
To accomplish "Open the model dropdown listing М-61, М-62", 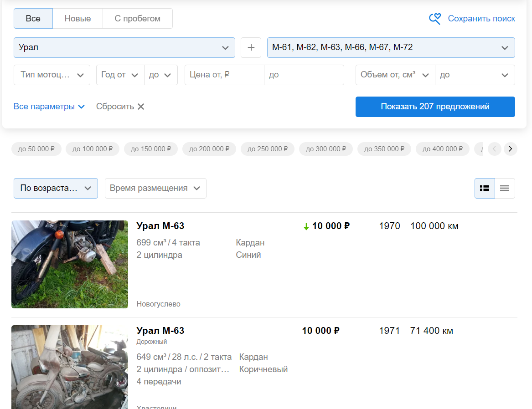I will click(391, 47).
